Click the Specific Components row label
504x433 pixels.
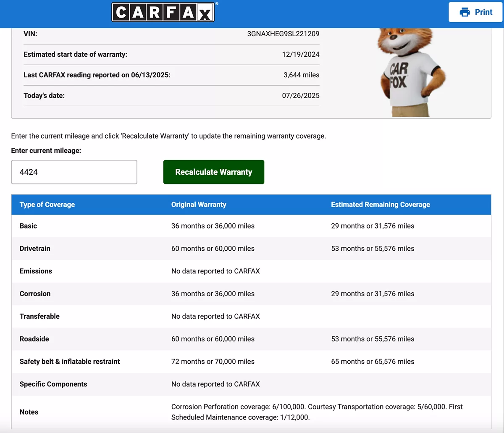[53, 384]
